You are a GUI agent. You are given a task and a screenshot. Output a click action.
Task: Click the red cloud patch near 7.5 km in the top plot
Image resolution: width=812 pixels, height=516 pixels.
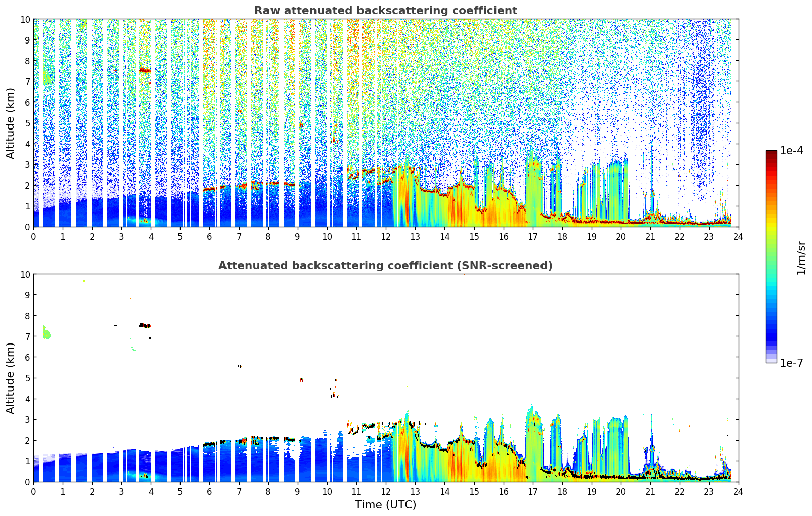[145, 70]
